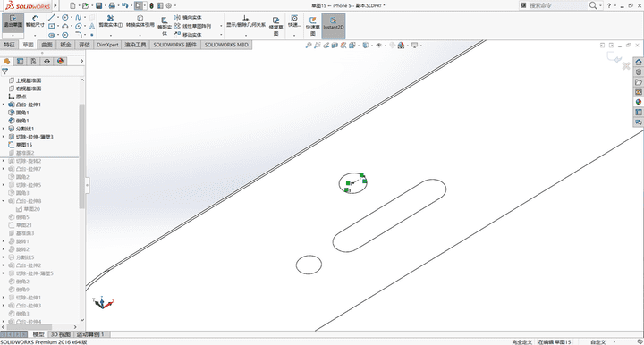Image resolution: width=644 pixels, height=345 pixels.
Task: Click the Rebuild traffic light icon
Action: (151, 5)
